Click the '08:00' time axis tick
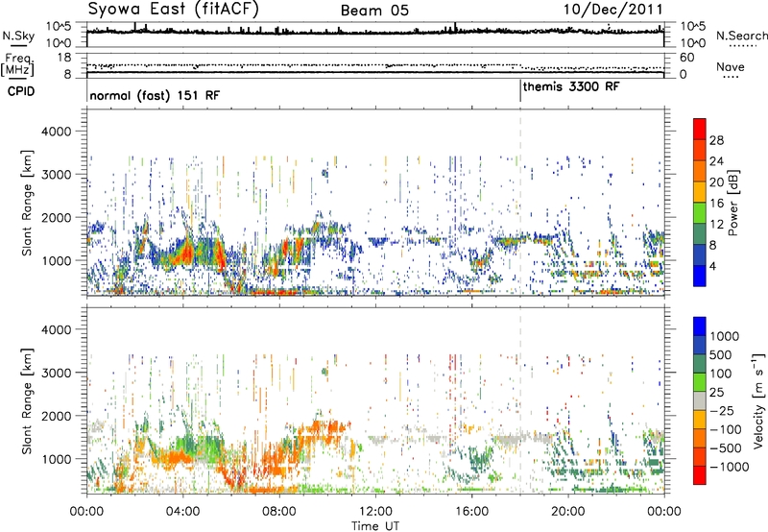768x532 pixels. [x=279, y=512]
